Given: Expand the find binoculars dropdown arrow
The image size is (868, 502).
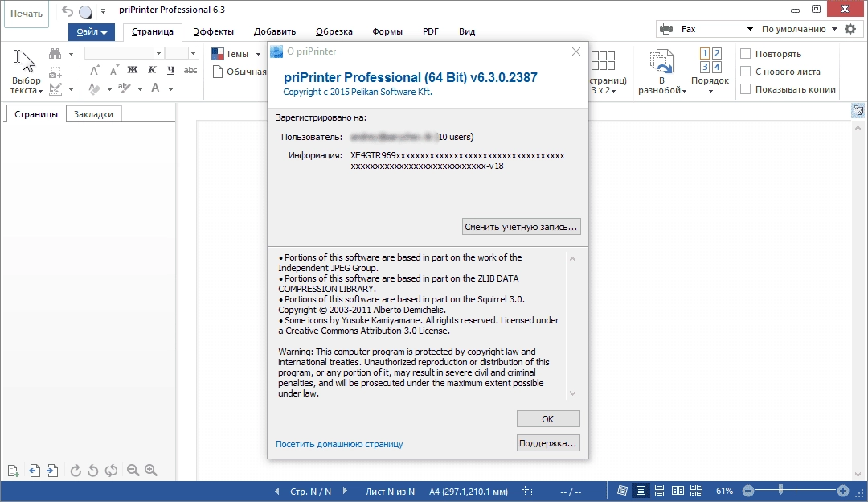Looking at the screenshot, I should coord(71,54).
